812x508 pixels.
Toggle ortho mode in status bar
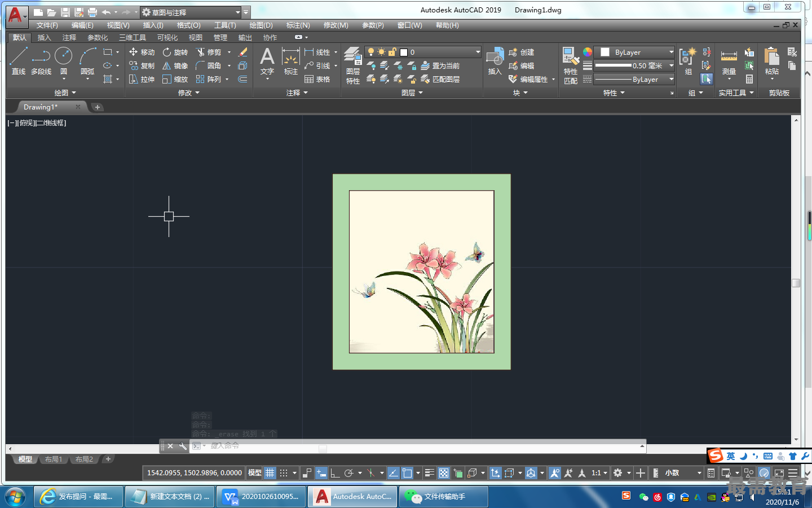[335, 473]
